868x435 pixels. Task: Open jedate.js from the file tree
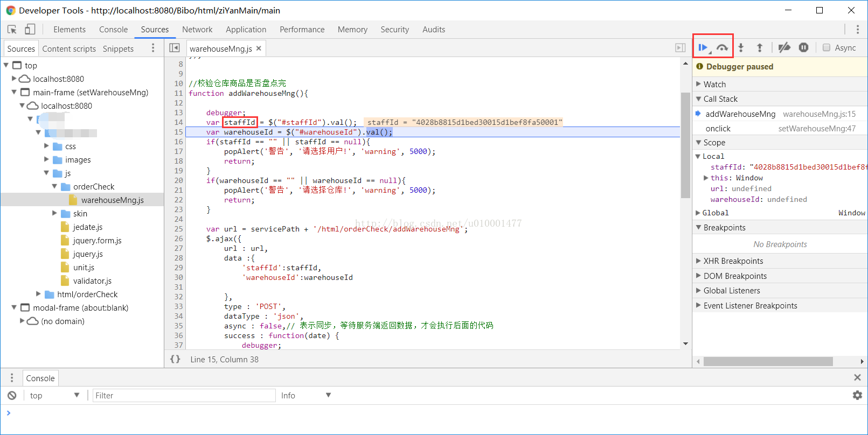pos(87,227)
